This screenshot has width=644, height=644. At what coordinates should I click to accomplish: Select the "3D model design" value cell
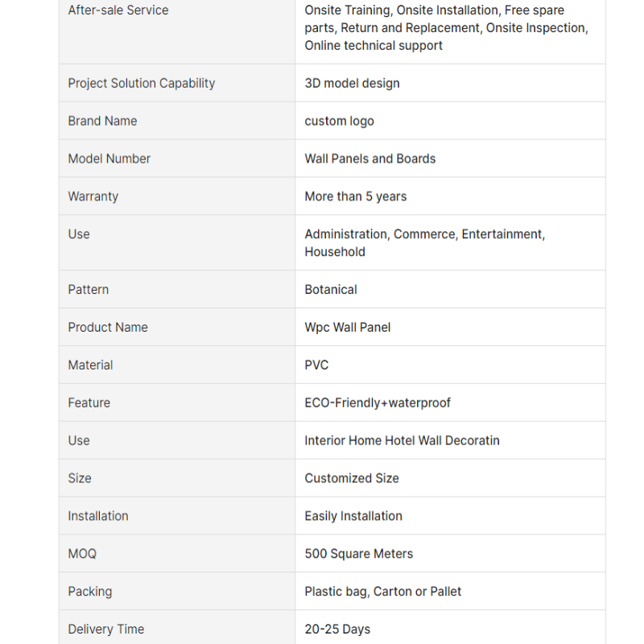pos(352,83)
